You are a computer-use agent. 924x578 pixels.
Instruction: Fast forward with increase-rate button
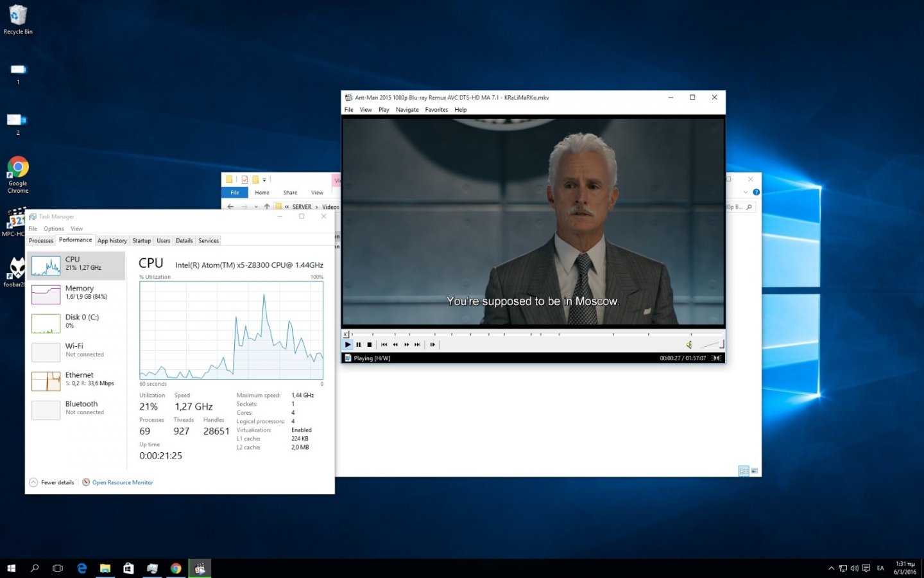407,345
